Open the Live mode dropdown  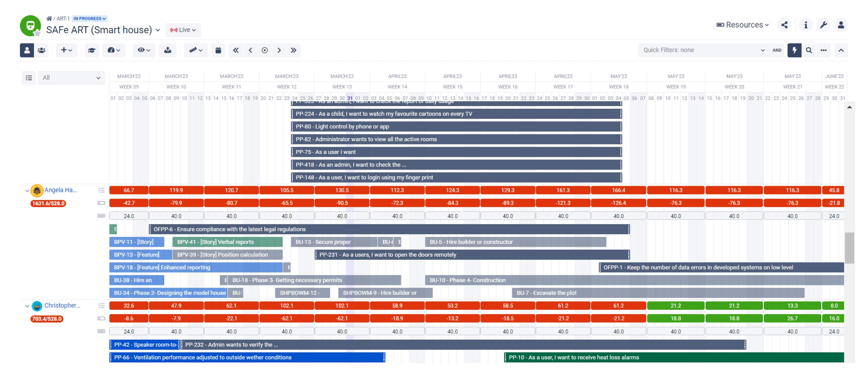tap(183, 30)
